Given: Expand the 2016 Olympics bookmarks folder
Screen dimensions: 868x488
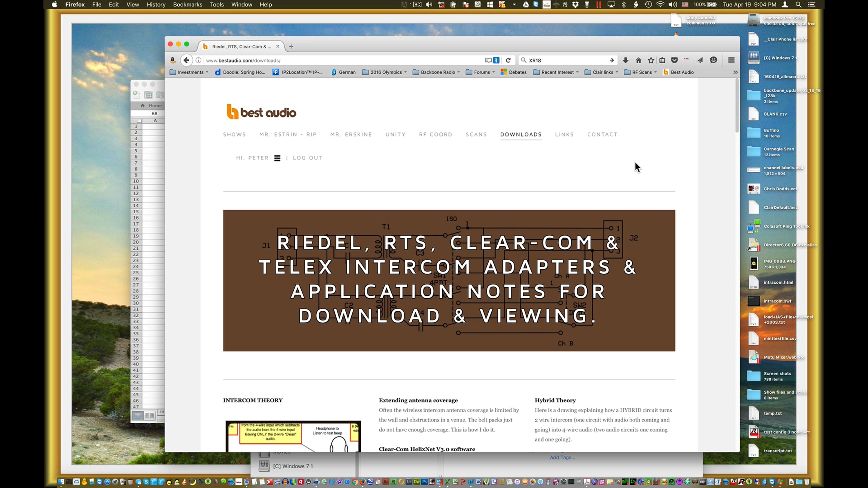Looking at the screenshot, I should tap(384, 72).
